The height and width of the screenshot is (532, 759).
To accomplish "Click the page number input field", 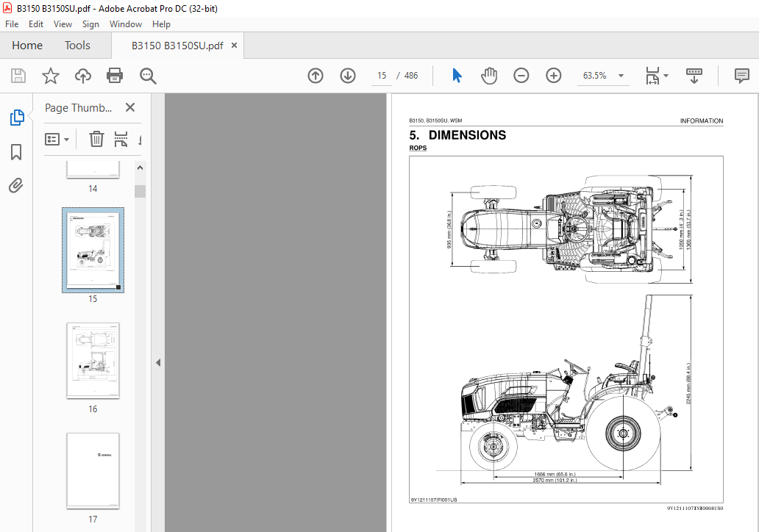I will pyautogui.click(x=382, y=76).
